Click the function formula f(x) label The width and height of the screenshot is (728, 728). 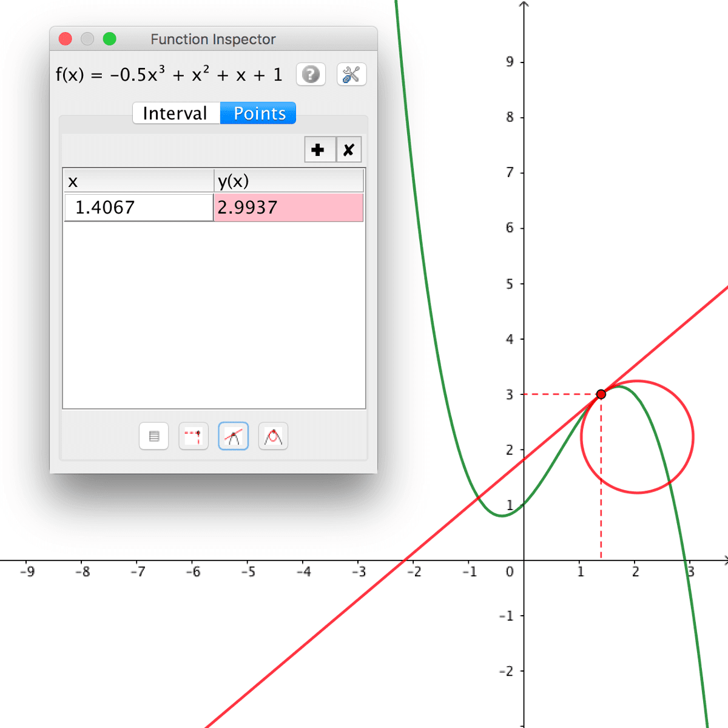169,74
